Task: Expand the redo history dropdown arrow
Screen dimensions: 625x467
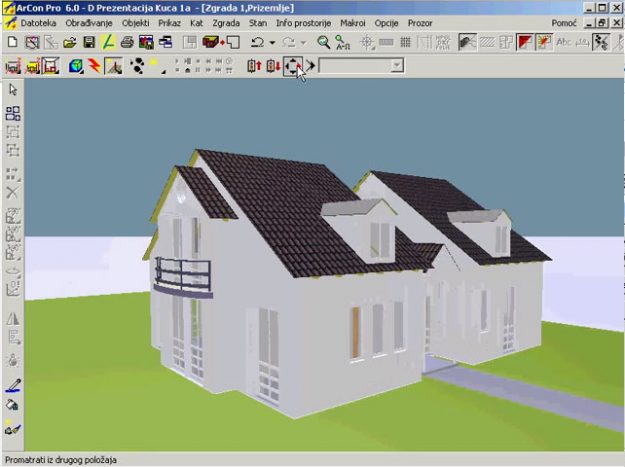Action: tap(303, 42)
